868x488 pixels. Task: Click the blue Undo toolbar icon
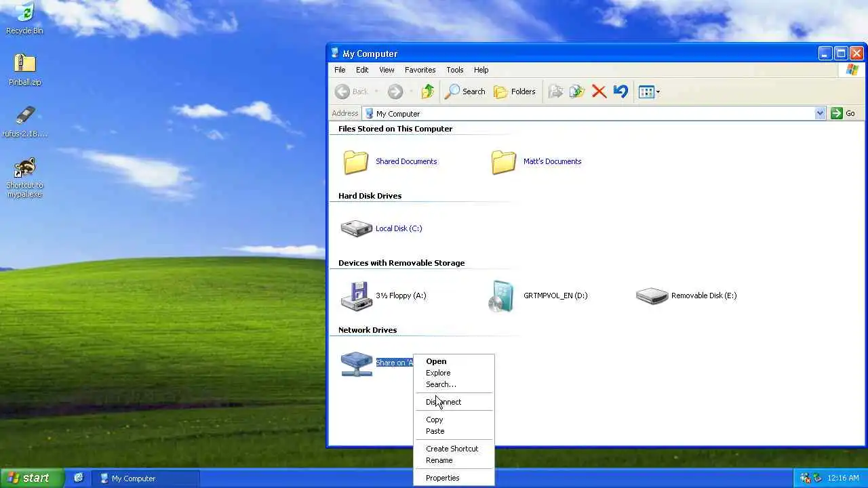620,91
